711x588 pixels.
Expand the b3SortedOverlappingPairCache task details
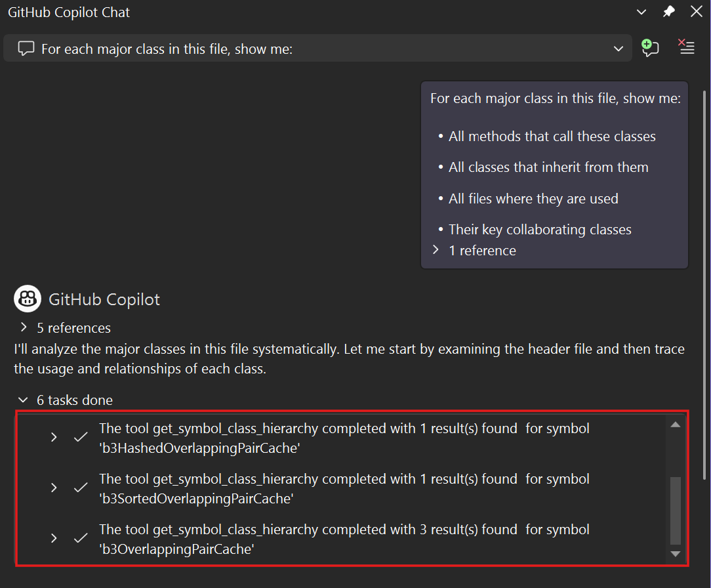pyautogui.click(x=53, y=488)
